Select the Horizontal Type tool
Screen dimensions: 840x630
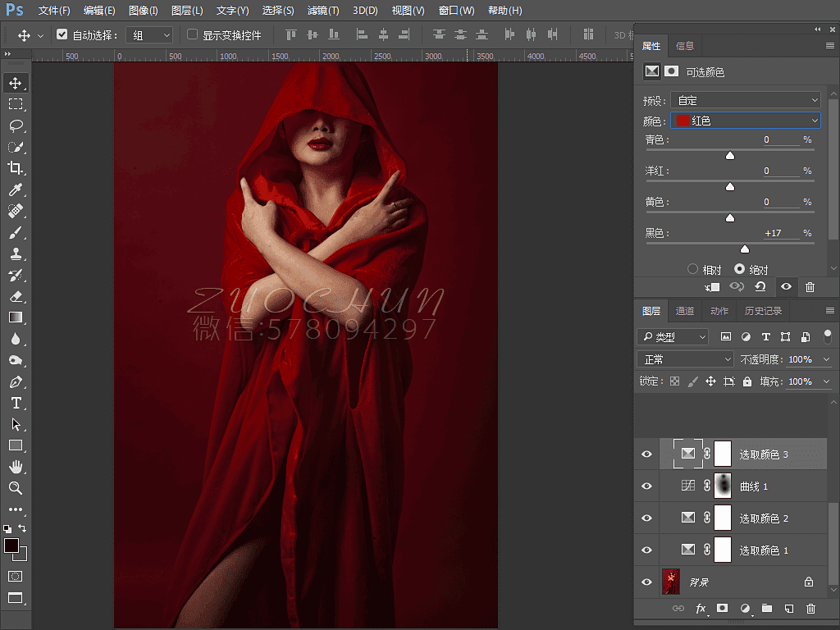pos(16,403)
